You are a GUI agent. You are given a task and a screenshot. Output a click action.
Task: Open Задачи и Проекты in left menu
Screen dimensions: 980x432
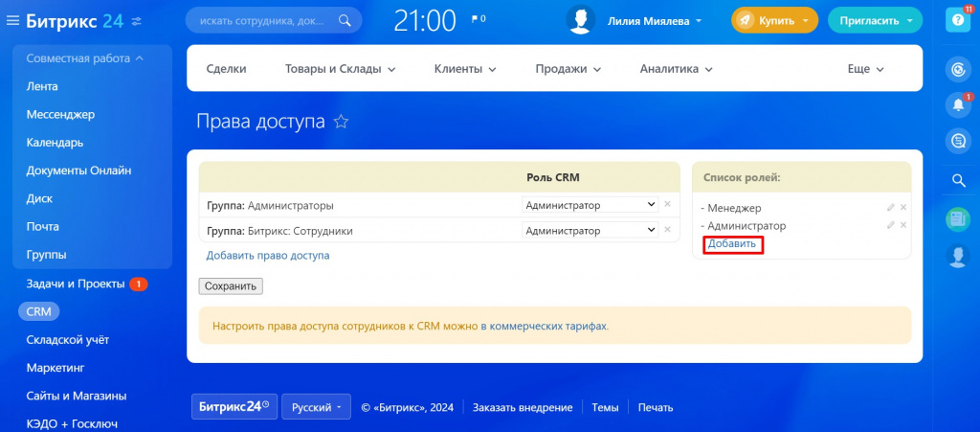click(x=76, y=284)
